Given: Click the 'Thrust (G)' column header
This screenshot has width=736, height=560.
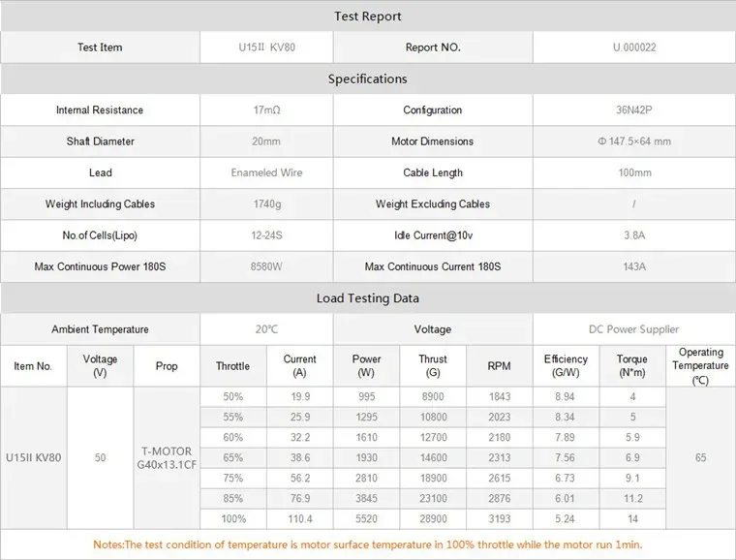Looking at the screenshot, I should coord(433,365).
